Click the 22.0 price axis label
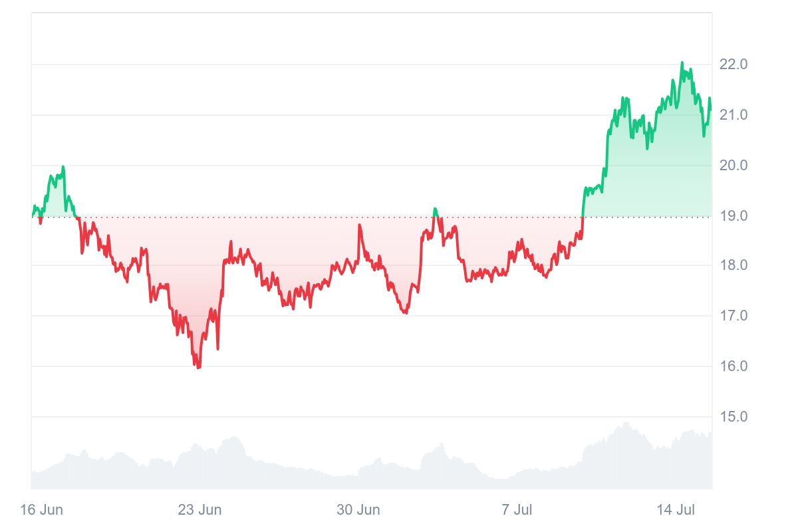The width and height of the screenshot is (798, 532). coord(733,65)
